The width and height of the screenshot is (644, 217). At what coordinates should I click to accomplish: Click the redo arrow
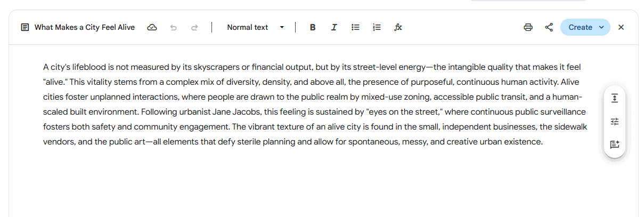click(194, 27)
